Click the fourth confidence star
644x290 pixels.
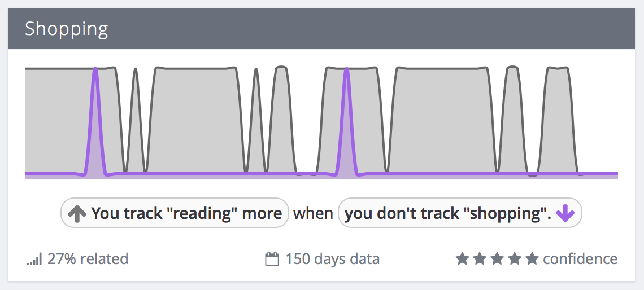(515, 259)
